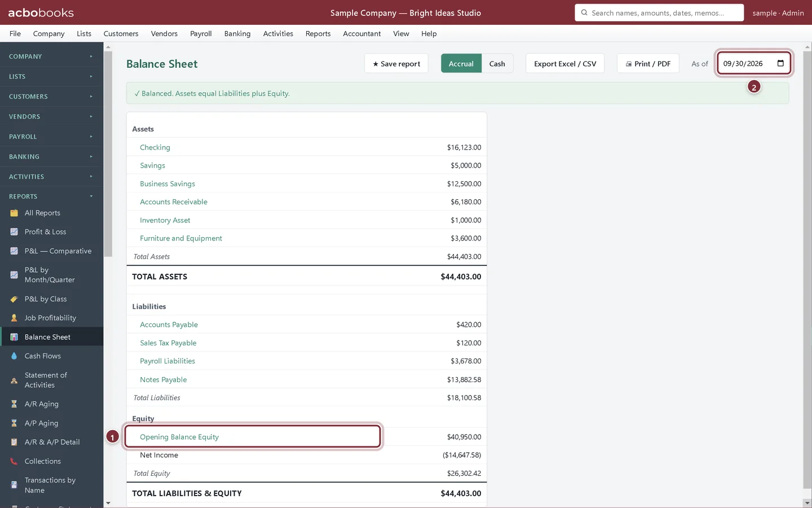Expand the BANKING sidebar section
Viewport: 812px width, 508px height.
point(51,157)
